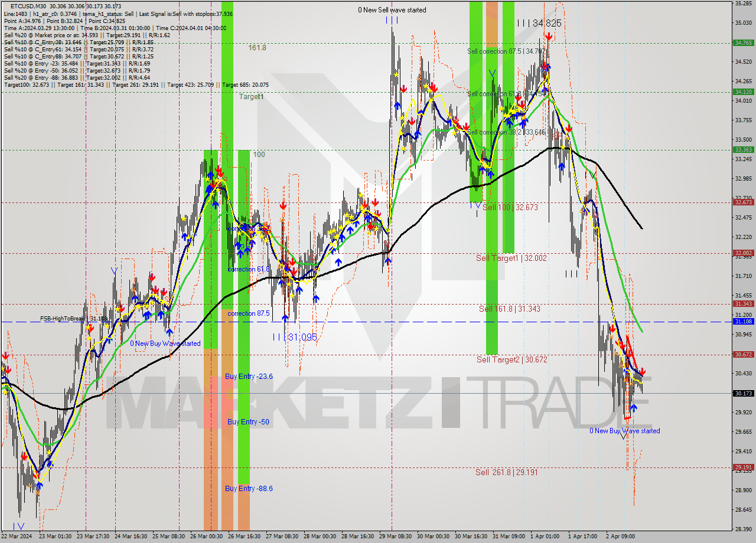
Task: Select 'Sell correction 87.5 | 34.70' label
Action: coord(504,51)
